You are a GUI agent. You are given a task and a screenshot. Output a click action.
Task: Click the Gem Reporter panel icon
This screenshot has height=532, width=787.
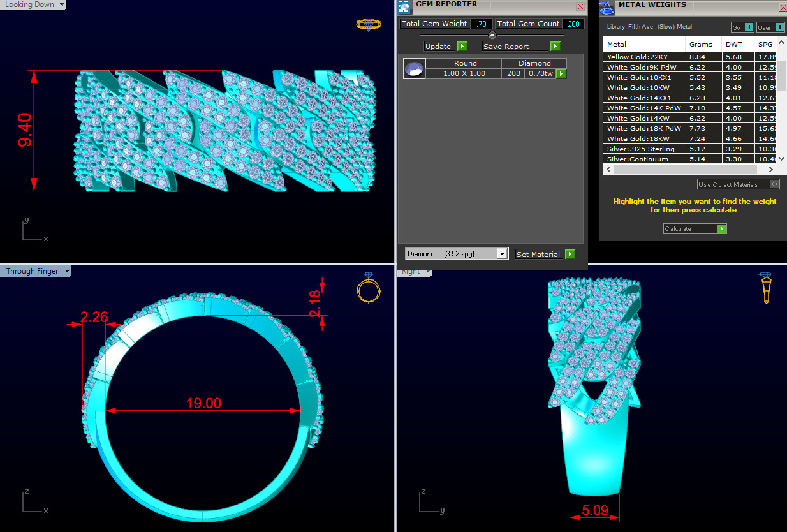coord(404,7)
